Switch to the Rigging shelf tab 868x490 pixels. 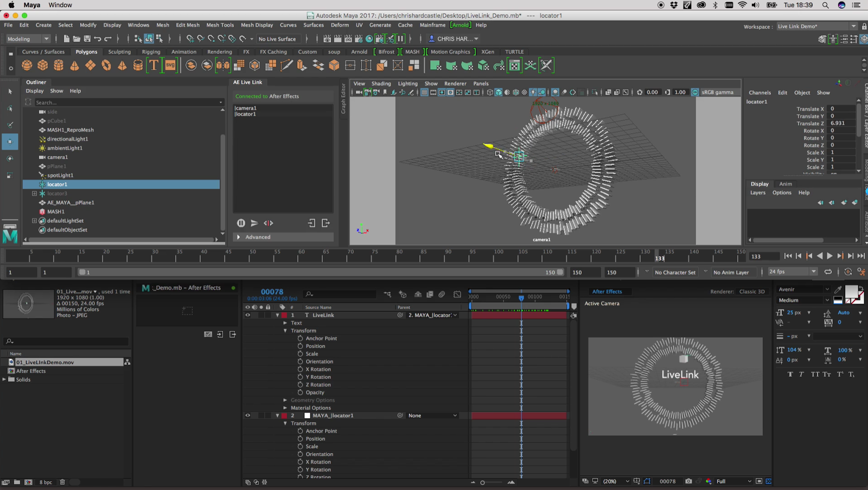(151, 52)
